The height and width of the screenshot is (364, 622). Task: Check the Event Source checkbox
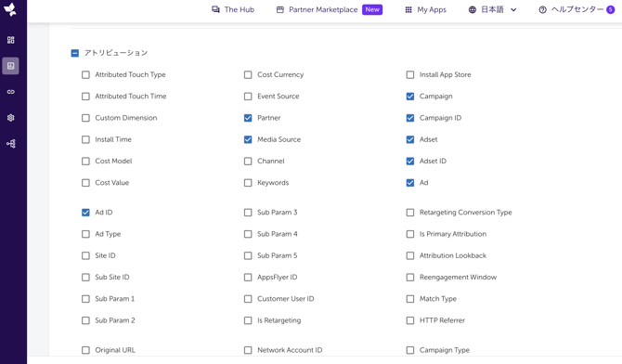pos(248,97)
